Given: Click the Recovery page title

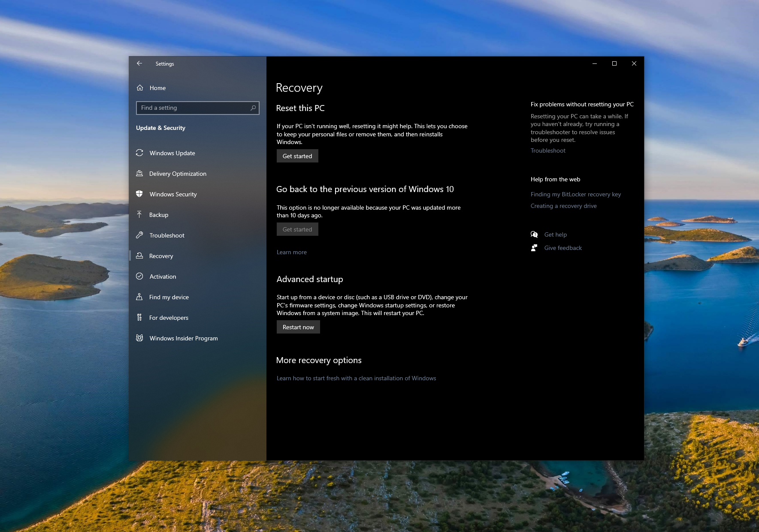Looking at the screenshot, I should tap(299, 88).
